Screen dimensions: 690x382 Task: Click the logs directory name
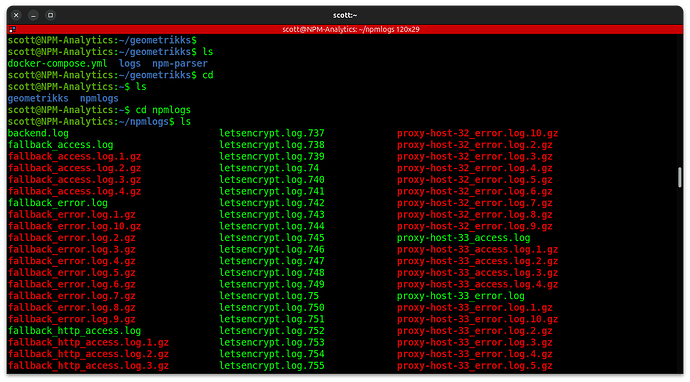(x=130, y=63)
